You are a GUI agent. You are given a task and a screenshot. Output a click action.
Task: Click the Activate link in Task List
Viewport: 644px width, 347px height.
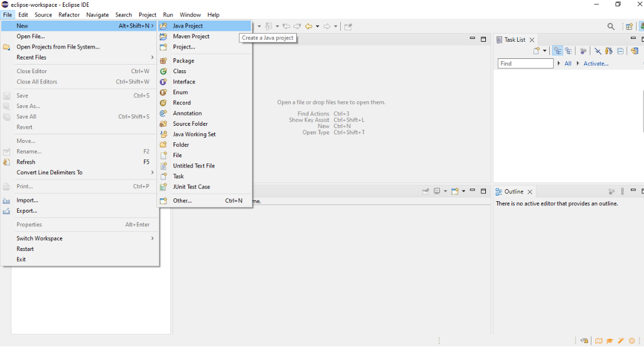596,63
